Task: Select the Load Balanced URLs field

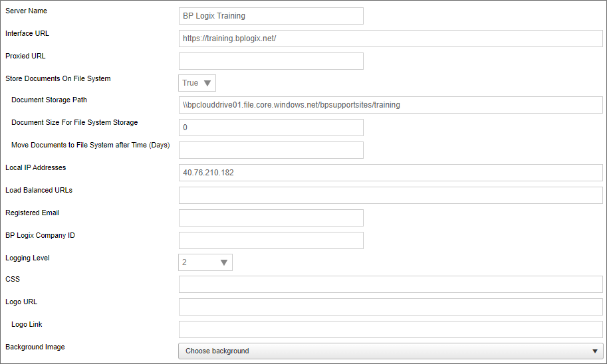Action: (390, 195)
